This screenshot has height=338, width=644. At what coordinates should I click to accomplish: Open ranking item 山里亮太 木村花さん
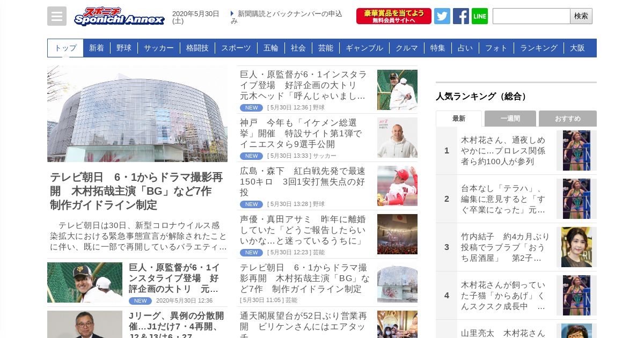click(503, 333)
